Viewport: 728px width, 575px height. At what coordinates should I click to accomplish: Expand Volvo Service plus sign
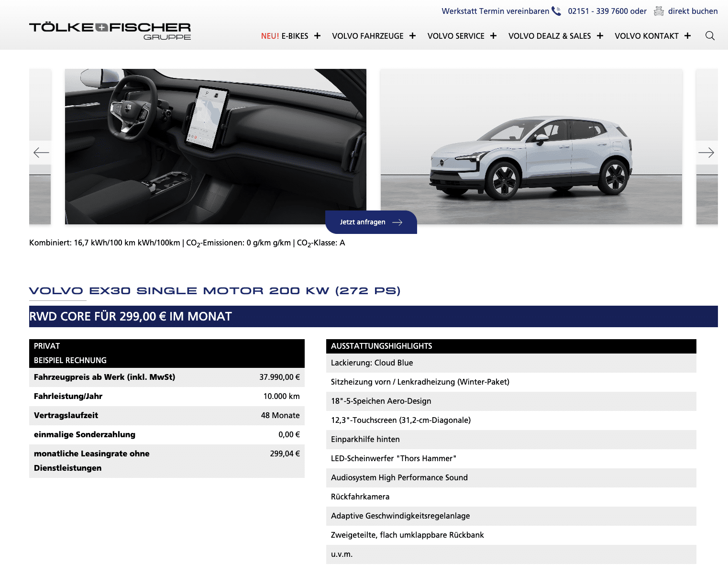click(493, 36)
